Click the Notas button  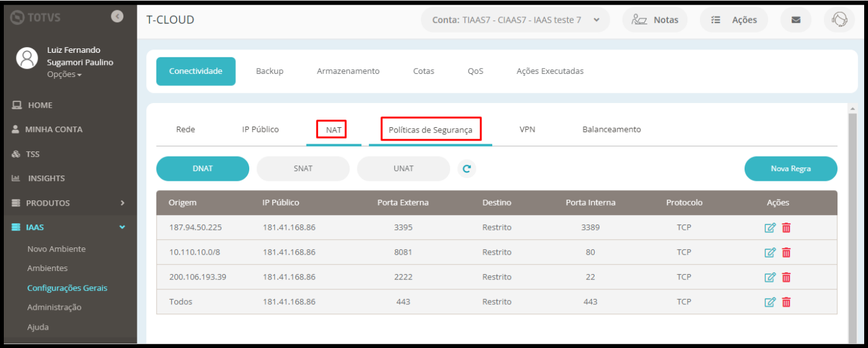[x=655, y=20]
